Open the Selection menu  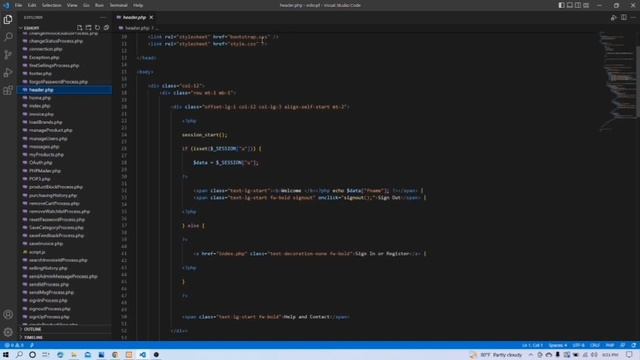(x=51, y=5)
